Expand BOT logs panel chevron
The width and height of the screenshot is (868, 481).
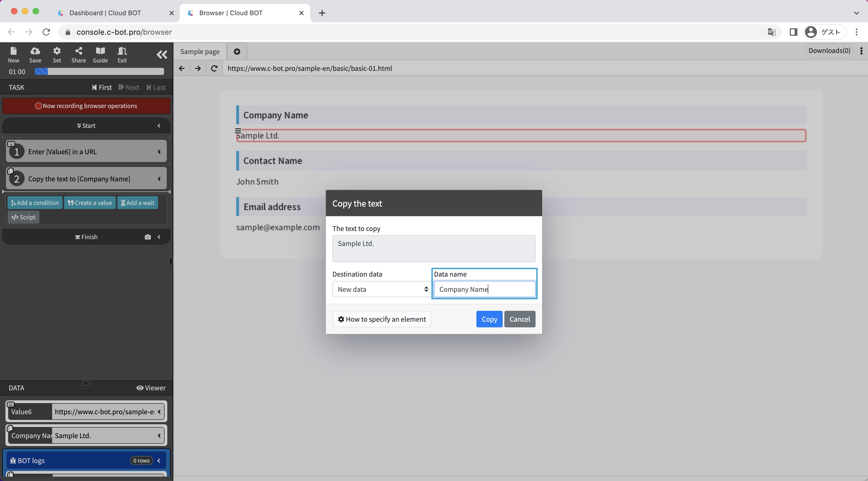point(159,460)
